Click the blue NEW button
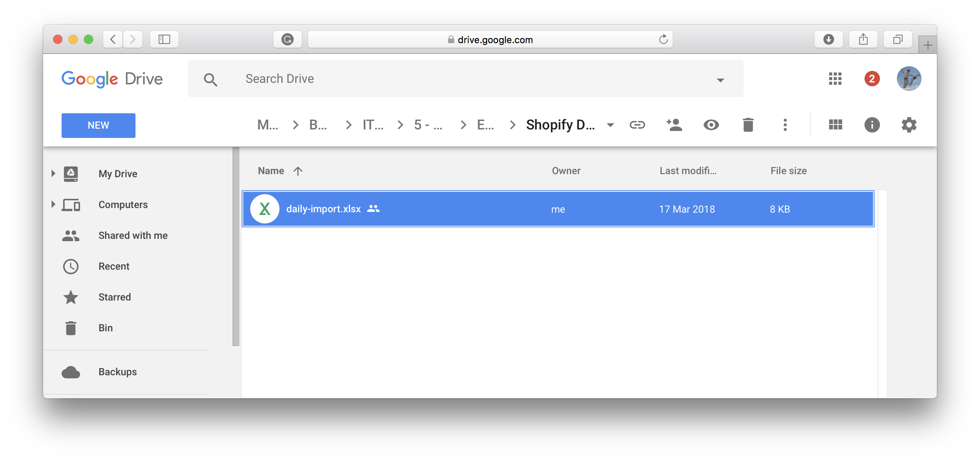 point(98,125)
